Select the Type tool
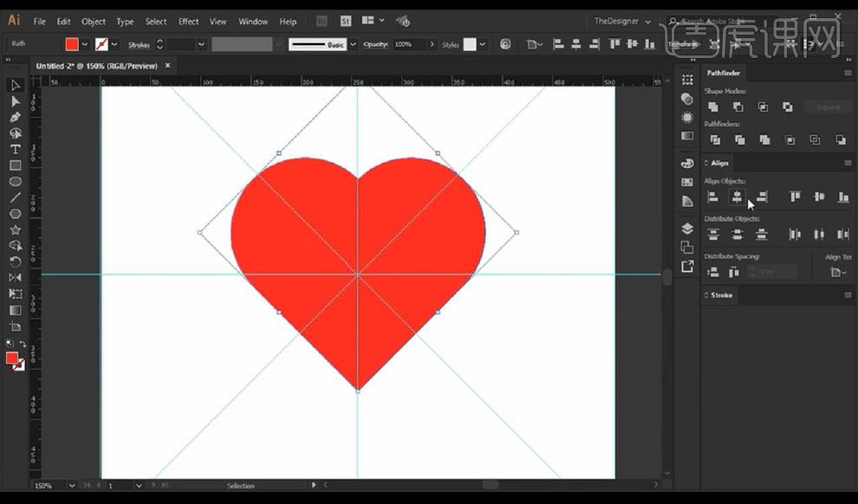 16,149
